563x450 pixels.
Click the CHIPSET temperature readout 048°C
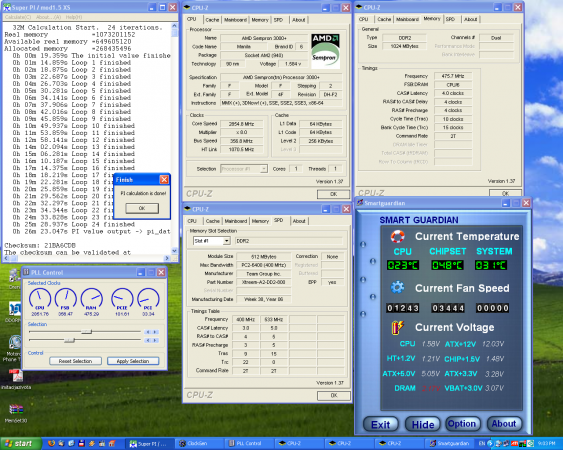[x=447, y=265]
